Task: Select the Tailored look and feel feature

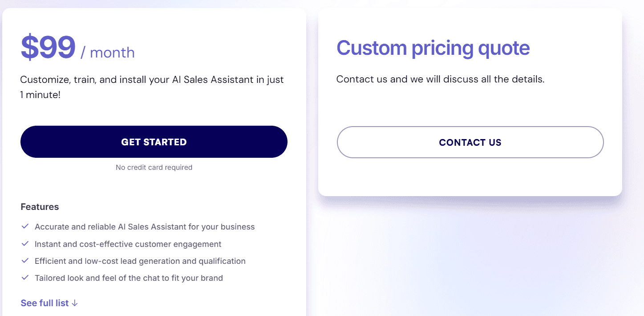Action: 129,278
